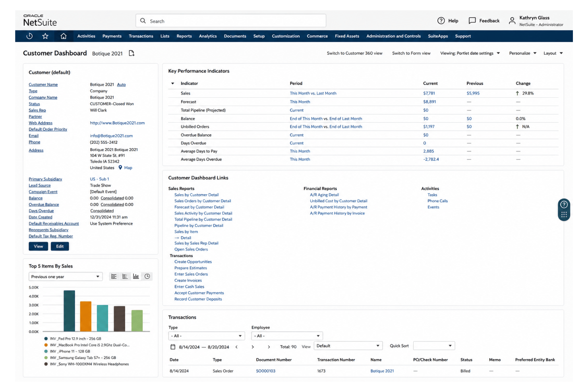
Task: Click the iPad Pro legend color dot
Action: click(x=46, y=339)
